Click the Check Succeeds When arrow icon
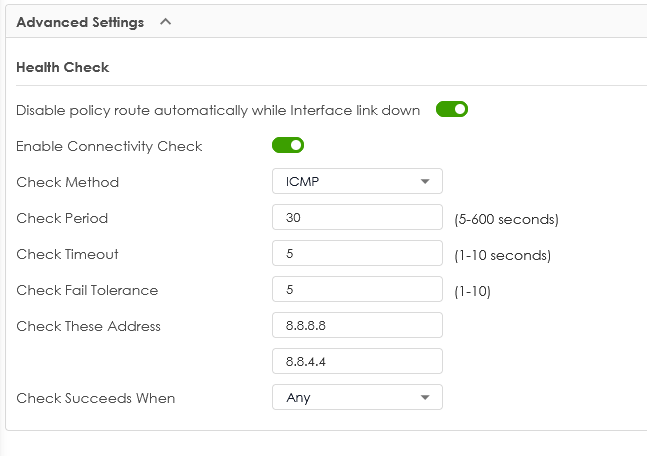 [x=425, y=397]
